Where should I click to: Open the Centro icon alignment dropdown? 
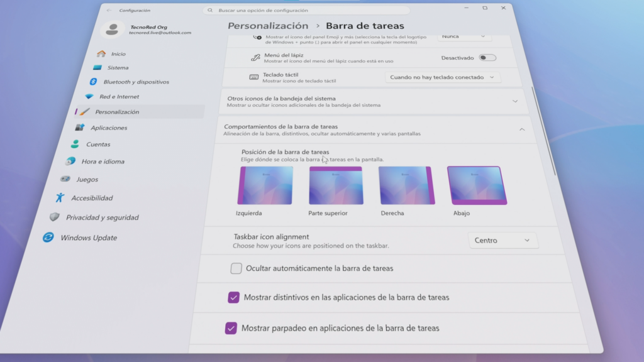(x=502, y=241)
